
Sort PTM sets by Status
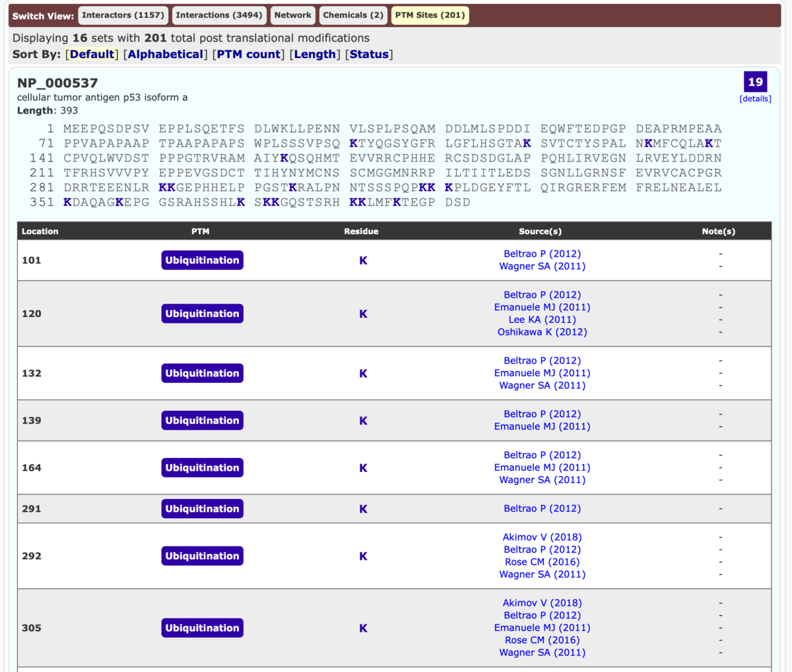[x=369, y=54]
